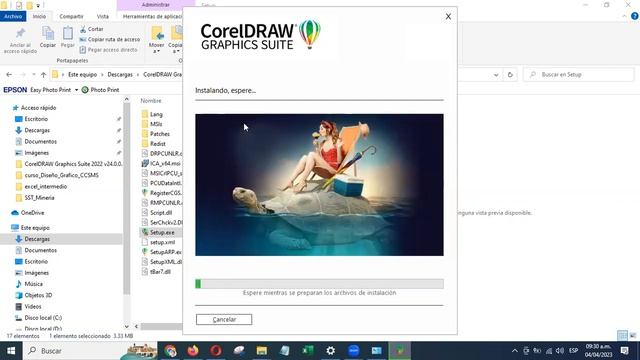Click the Administrar contextual tab
Viewport: 640px width, 360px height.
pyautogui.click(x=156, y=5)
